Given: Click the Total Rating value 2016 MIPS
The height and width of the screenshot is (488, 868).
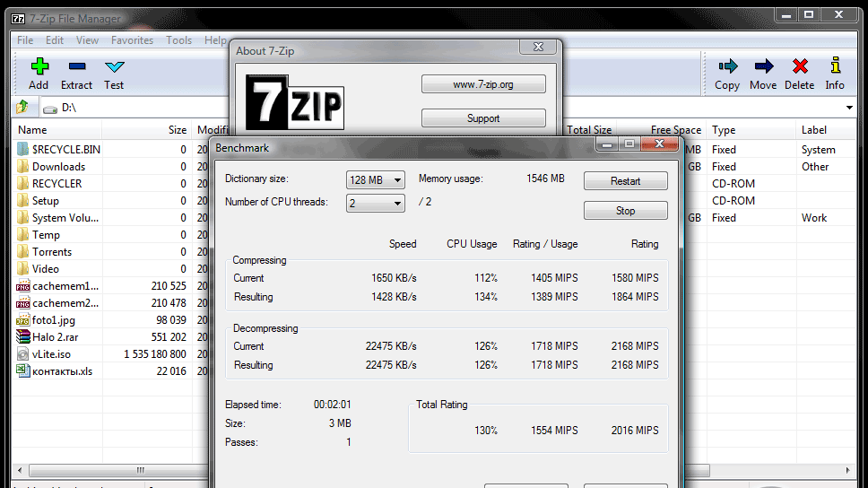Looking at the screenshot, I should tap(634, 431).
